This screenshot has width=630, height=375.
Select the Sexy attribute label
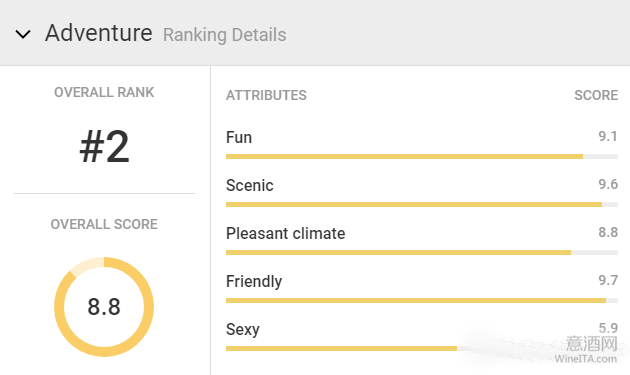(x=243, y=330)
